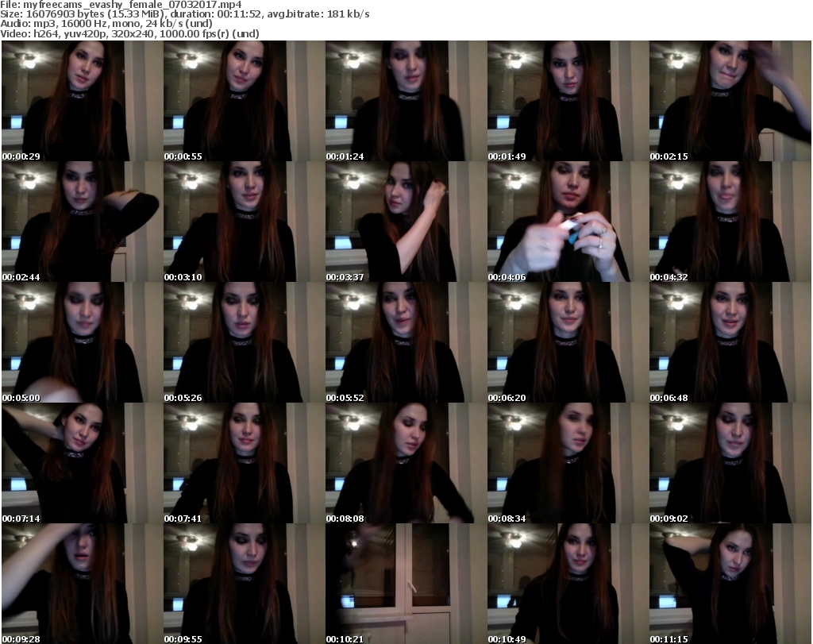Select the frame labeled 00:09:28
813x644 pixels.
(83, 584)
